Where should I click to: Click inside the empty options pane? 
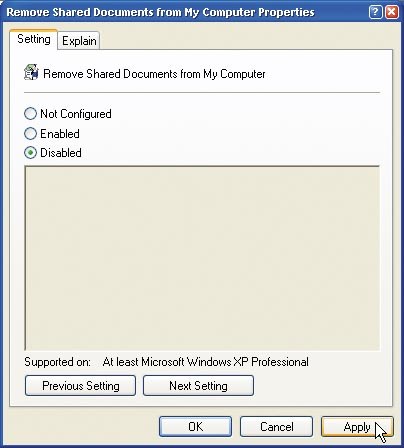(x=202, y=258)
